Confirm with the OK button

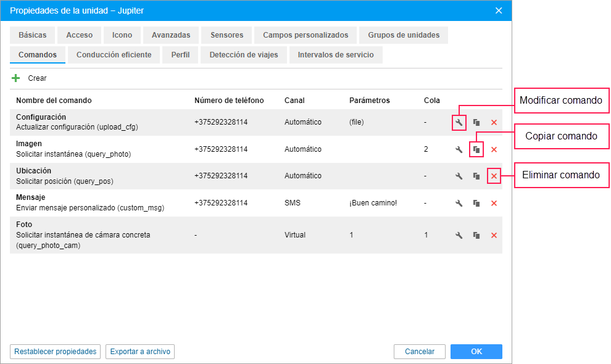click(x=476, y=352)
